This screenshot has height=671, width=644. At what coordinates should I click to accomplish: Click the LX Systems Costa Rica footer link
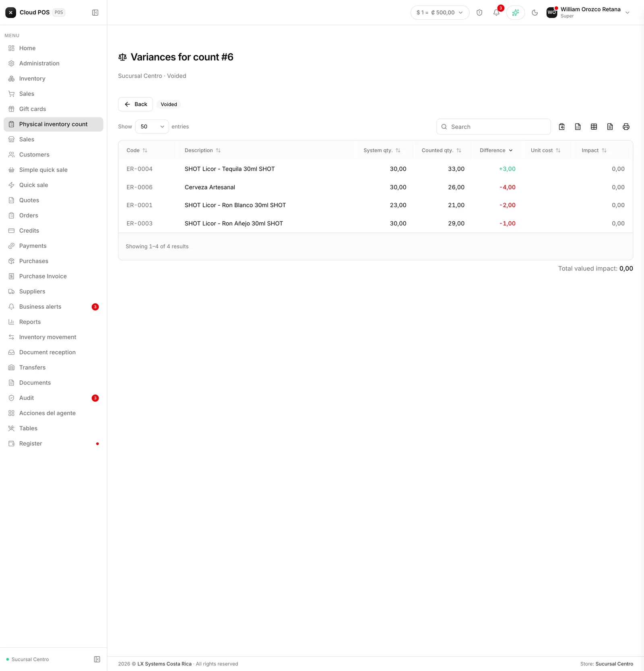pyautogui.click(x=164, y=664)
